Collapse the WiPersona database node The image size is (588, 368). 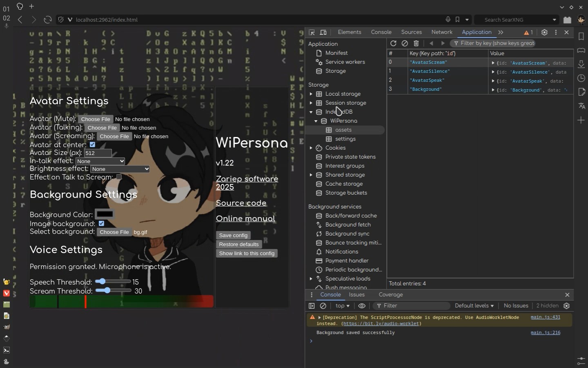click(x=316, y=121)
